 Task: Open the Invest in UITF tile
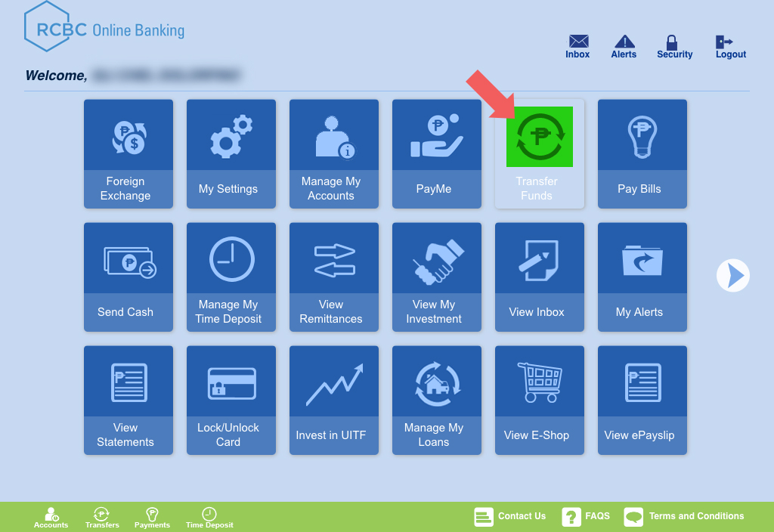333,401
